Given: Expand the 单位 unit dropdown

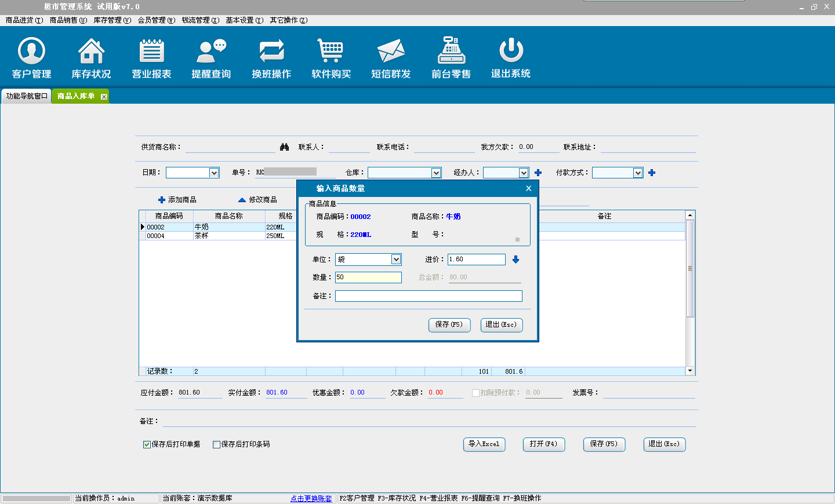Looking at the screenshot, I should tap(396, 260).
